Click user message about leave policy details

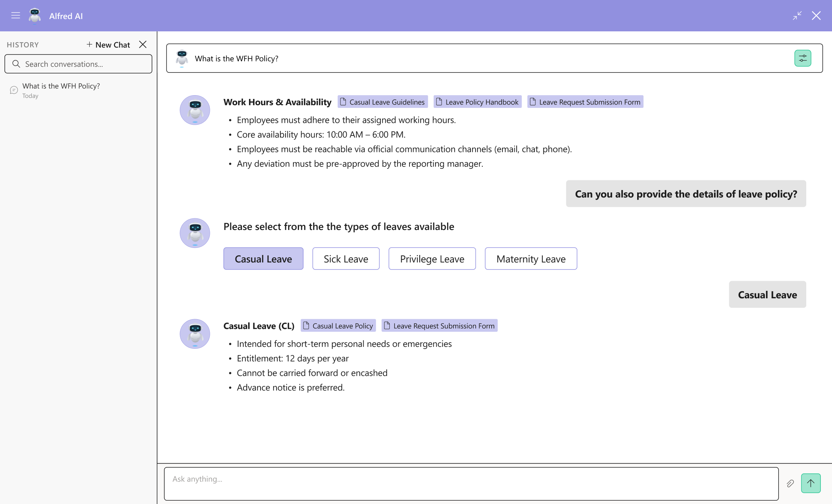tap(686, 194)
